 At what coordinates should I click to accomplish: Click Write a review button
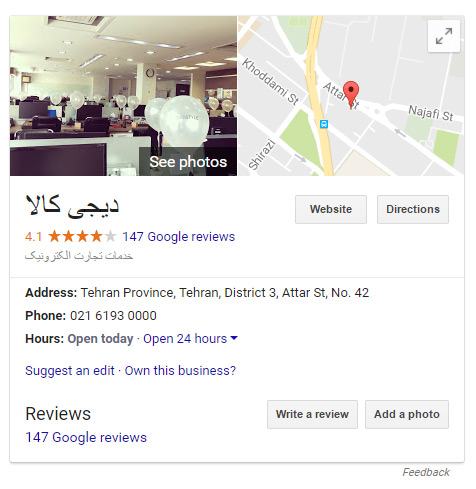[312, 414]
